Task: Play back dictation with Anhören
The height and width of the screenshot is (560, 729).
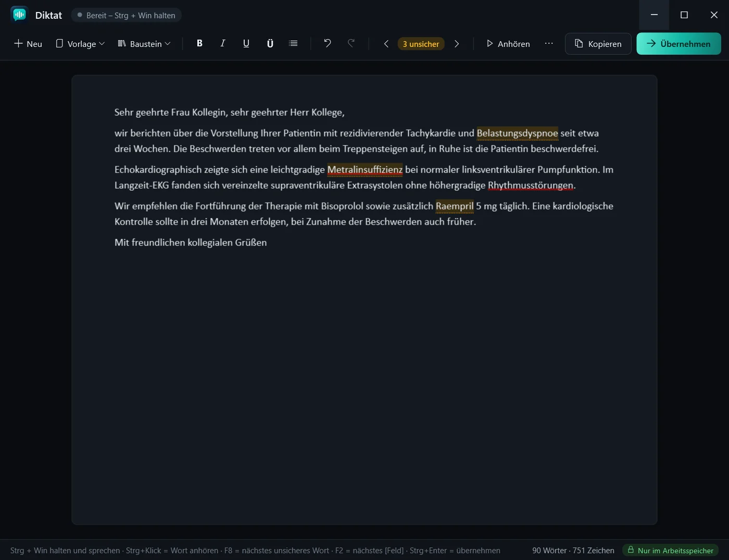Action: pos(508,44)
